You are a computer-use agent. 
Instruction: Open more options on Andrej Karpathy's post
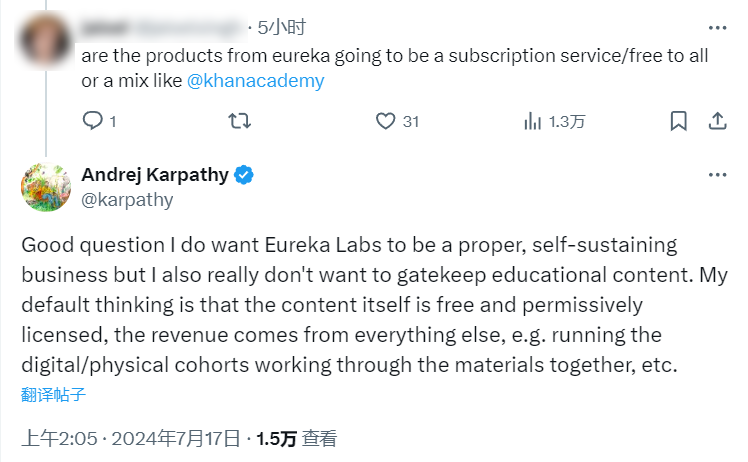pos(717,175)
